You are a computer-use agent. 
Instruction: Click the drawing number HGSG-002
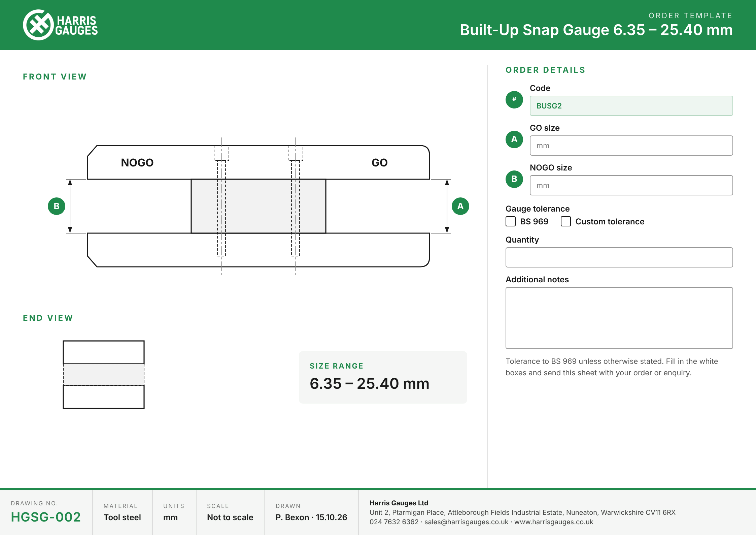click(46, 517)
